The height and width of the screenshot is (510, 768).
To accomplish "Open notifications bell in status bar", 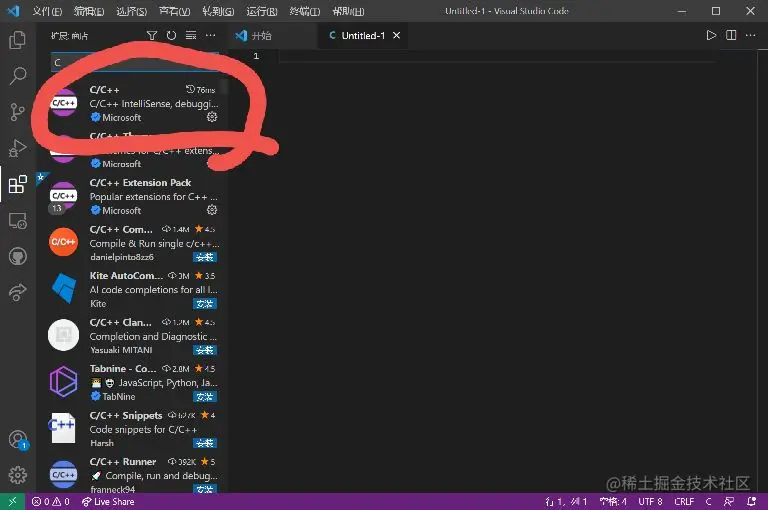I will (x=751, y=502).
